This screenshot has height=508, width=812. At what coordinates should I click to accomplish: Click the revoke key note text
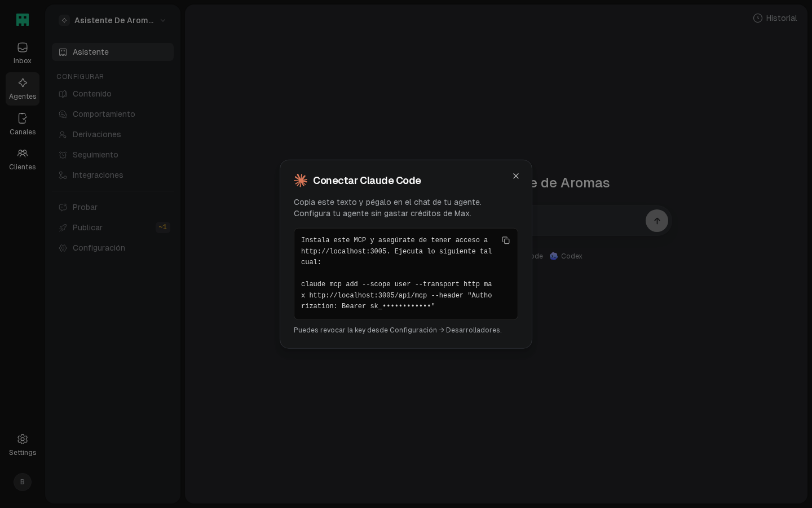click(398, 330)
